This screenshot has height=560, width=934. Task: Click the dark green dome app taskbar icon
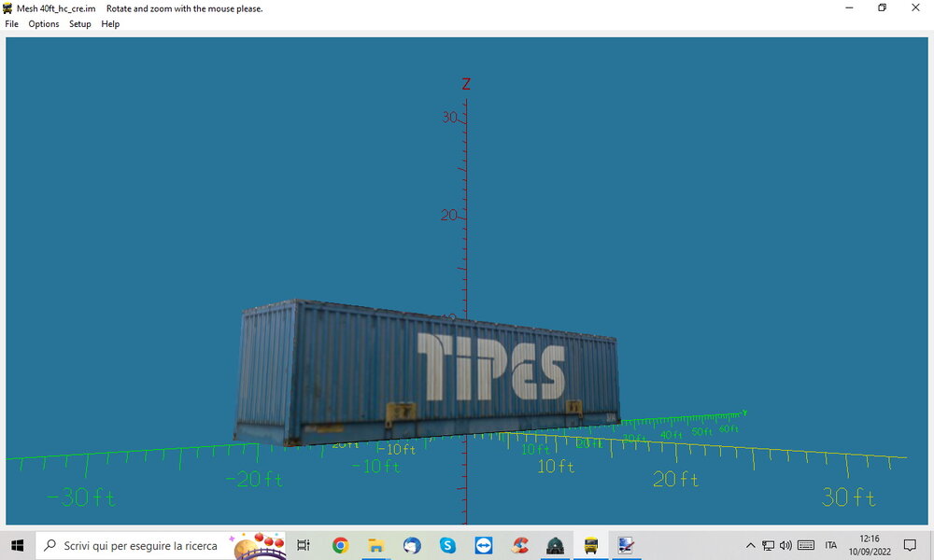click(x=555, y=545)
